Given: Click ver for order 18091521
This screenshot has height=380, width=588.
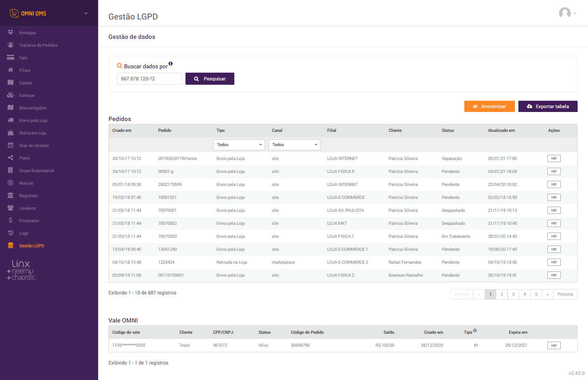Looking at the screenshot, I should click(x=554, y=197).
